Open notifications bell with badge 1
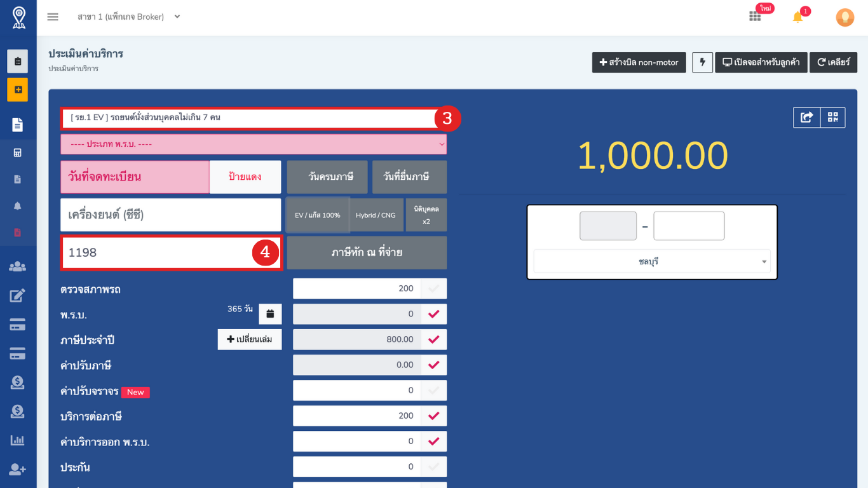Viewport: 868px width, 488px height. [798, 17]
